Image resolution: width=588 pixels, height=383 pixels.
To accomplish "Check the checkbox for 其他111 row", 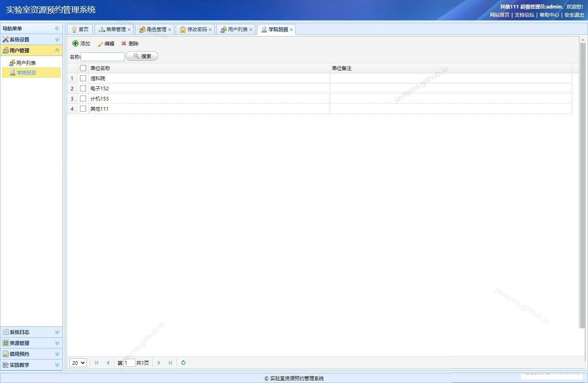I will coord(83,108).
